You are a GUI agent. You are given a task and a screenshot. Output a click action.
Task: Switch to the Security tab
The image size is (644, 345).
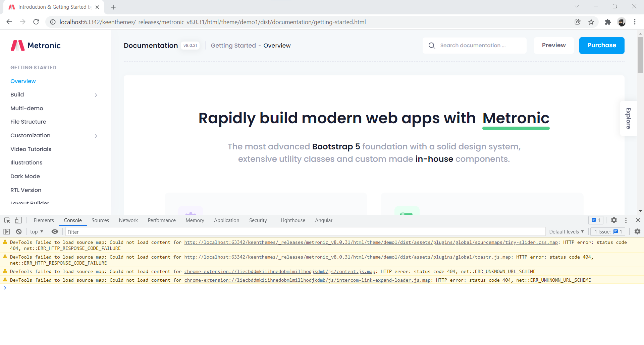click(258, 220)
